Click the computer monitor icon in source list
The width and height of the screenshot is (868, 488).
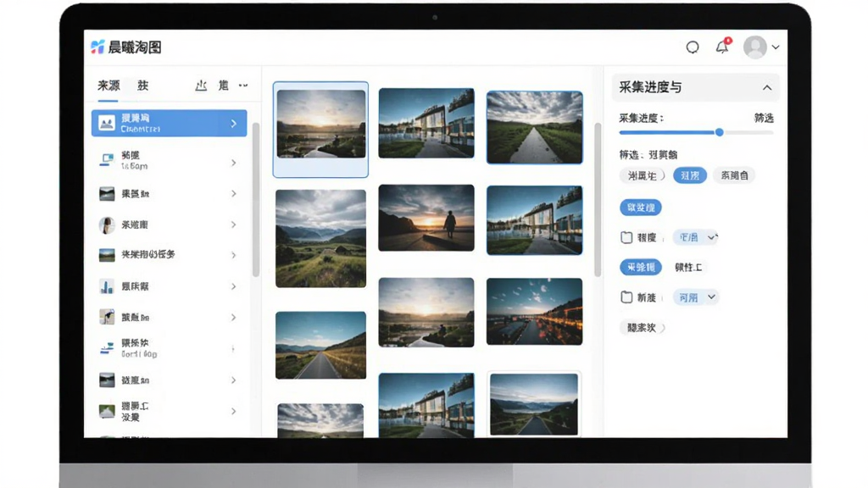pyautogui.click(x=107, y=160)
